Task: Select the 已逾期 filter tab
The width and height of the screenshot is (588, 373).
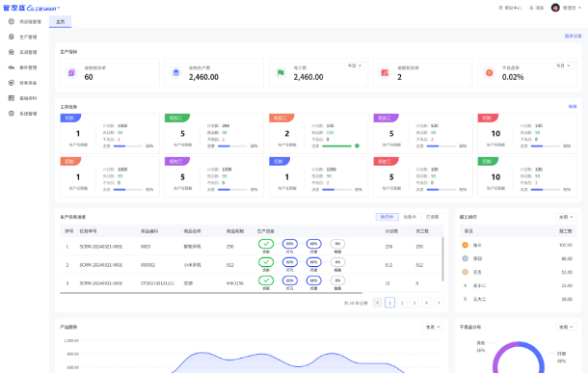Action: [432, 217]
